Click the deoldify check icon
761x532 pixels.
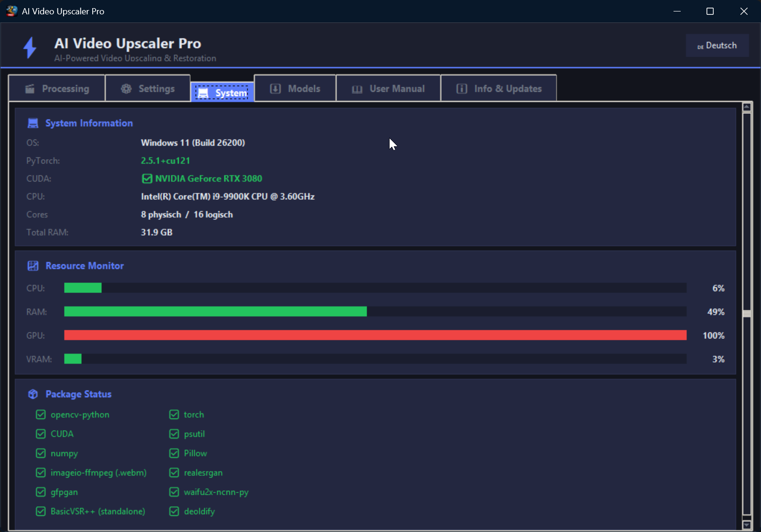point(174,511)
